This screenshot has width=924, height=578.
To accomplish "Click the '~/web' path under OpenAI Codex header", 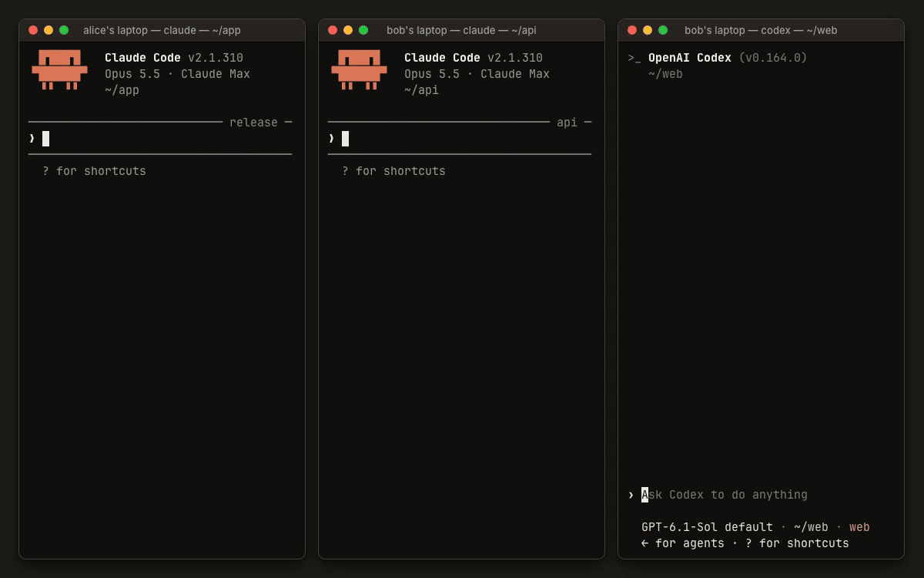I will 665,74.
